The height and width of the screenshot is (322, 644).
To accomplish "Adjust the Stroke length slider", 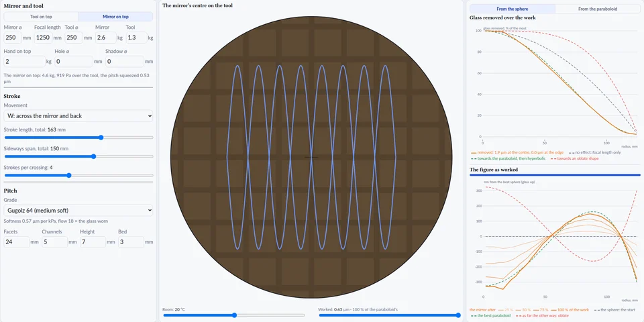I will [78, 138].
